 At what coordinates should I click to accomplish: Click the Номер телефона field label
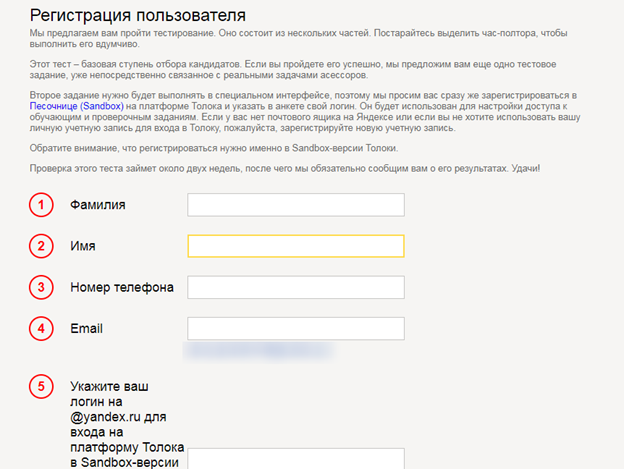click(x=122, y=287)
